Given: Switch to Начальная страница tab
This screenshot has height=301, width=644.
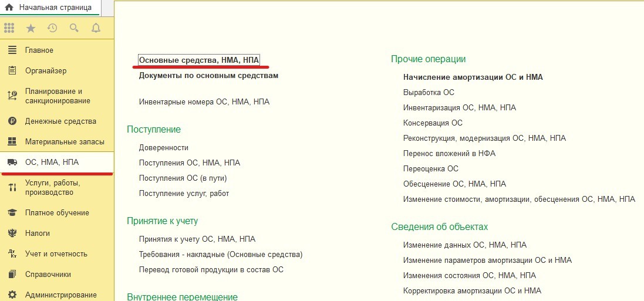Looking at the screenshot, I should click(x=55, y=8).
